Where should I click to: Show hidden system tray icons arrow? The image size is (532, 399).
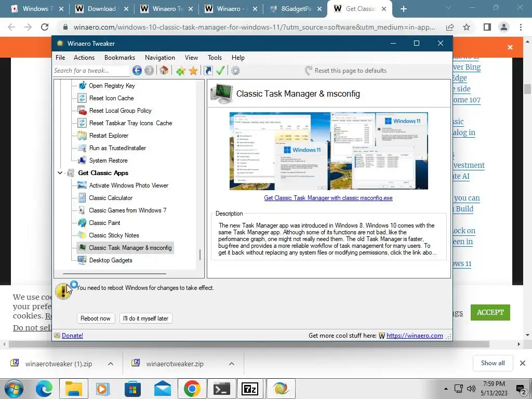446,389
